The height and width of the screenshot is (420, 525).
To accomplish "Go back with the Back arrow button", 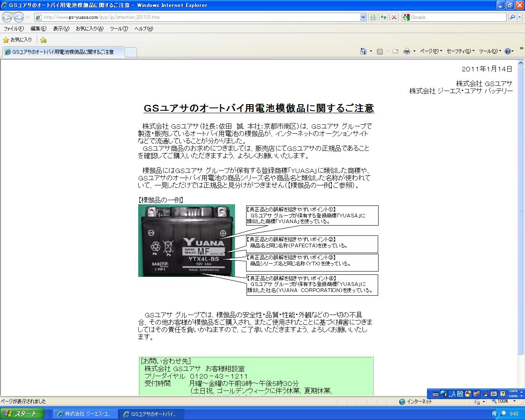I will [x=7, y=17].
